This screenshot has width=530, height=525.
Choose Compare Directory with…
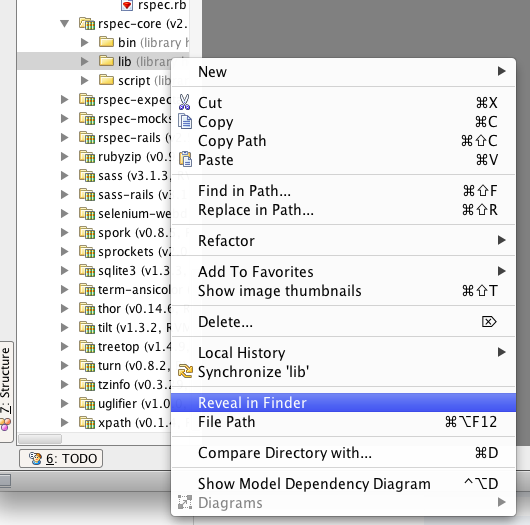pyautogui.click(x=343, y=453)
